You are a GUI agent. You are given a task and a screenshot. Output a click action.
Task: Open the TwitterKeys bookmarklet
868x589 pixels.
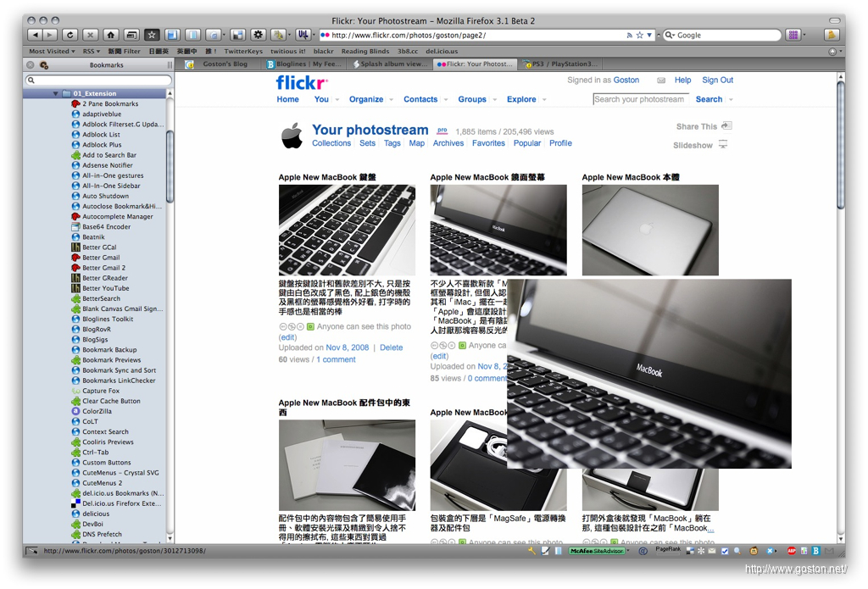(x=243, y=51)
